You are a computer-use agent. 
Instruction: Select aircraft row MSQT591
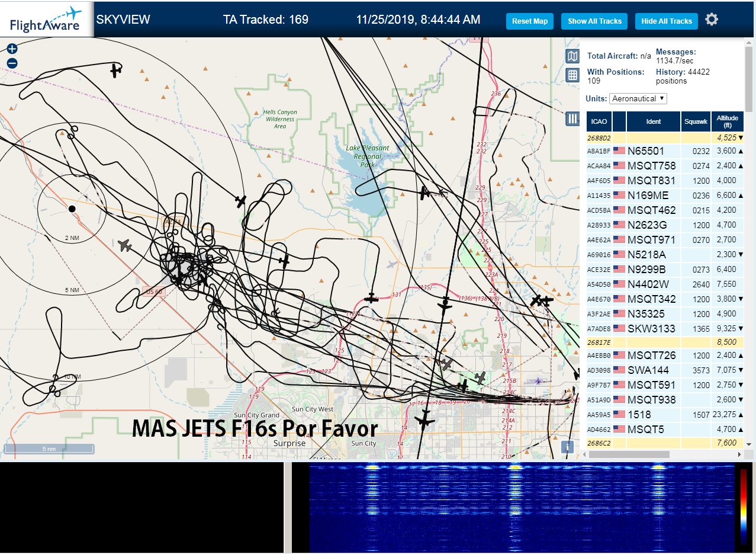pyautogui.click(x=665, y=385)
